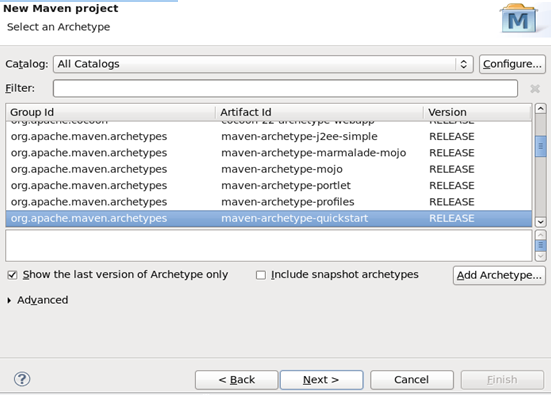Enable Include snapshot archetypes checkbox
The image size is (551, 395).
(261, 275)
